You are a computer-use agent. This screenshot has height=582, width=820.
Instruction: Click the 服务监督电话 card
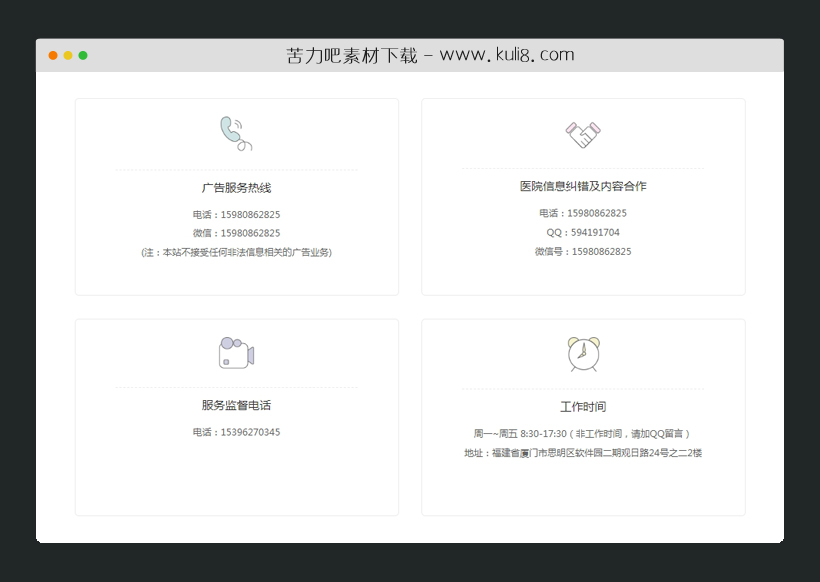tap(235, 405)
